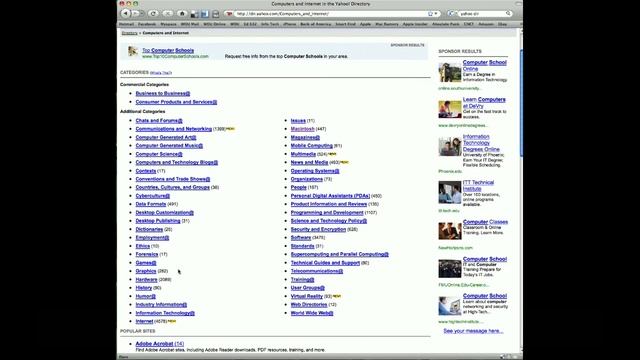Click the ITT Technical Institute ad thumbnail
The image size is (640, 360).
[450, 193]
